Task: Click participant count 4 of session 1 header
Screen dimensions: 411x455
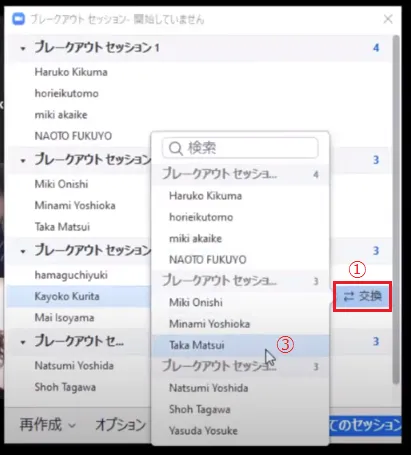Action: coord(376,48)
